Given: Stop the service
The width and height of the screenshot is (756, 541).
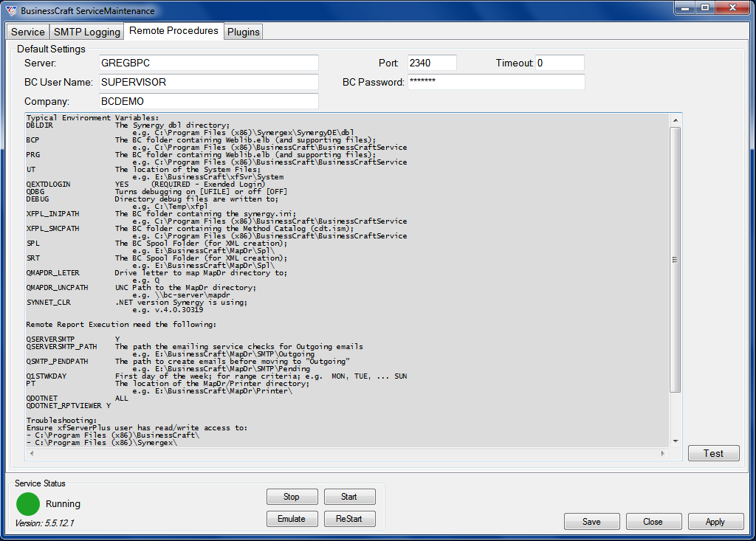Looking at the screenshot, I should (x=292, y=497).
